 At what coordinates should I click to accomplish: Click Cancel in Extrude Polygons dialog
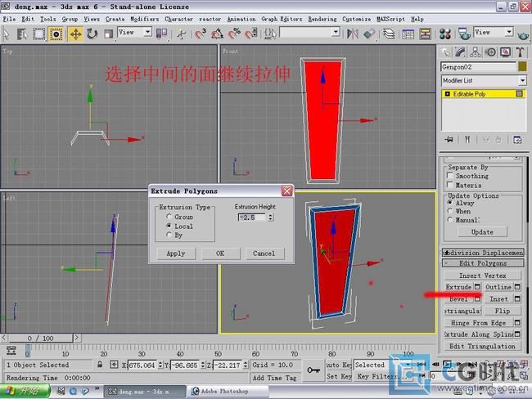click(x=264, y=253)
